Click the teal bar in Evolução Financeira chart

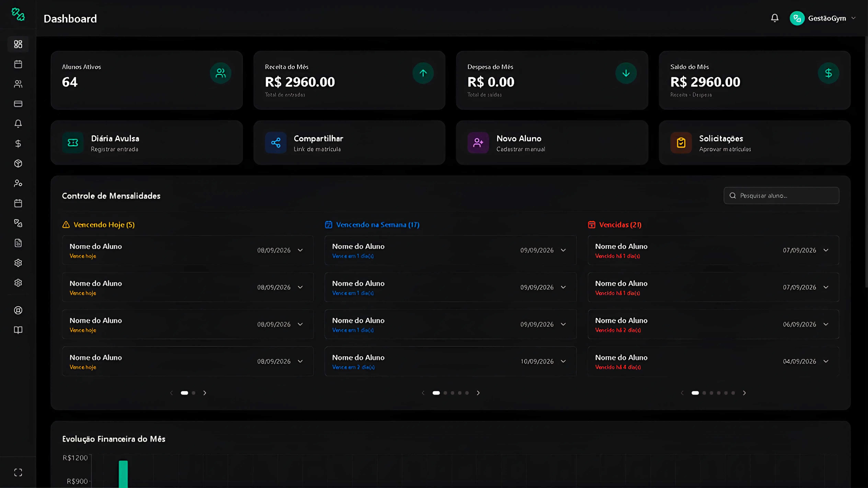[x=123, y=474]
